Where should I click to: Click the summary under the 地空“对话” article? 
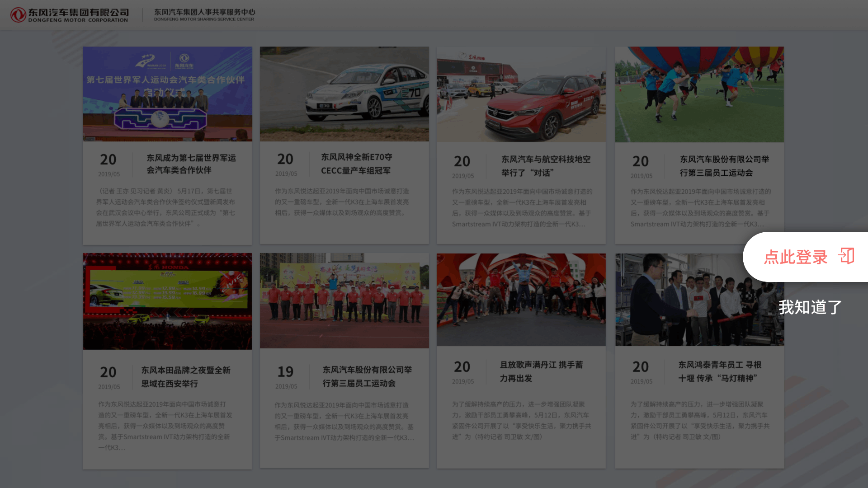522,208
